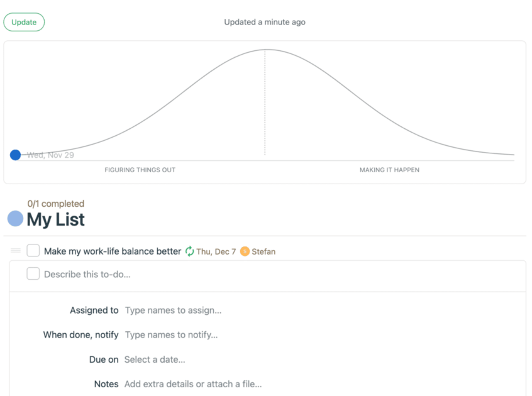Click the FIGURING THINGS OUT side of the hill
Image resolution: width=532 pixels, height=396 pixels.
[140, 170]
